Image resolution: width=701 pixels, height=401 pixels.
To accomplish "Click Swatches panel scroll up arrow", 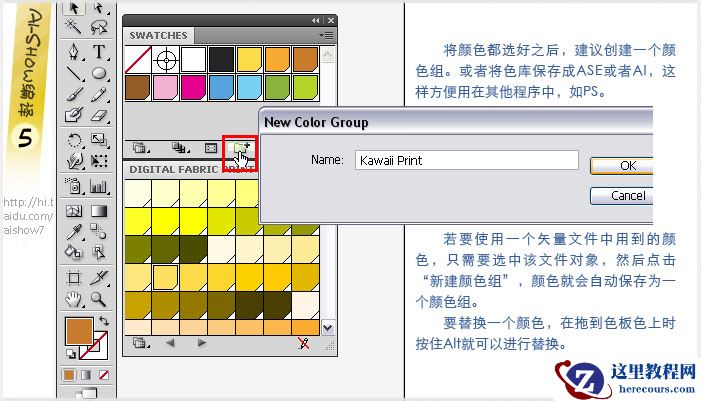I will (x=327, y=55).
